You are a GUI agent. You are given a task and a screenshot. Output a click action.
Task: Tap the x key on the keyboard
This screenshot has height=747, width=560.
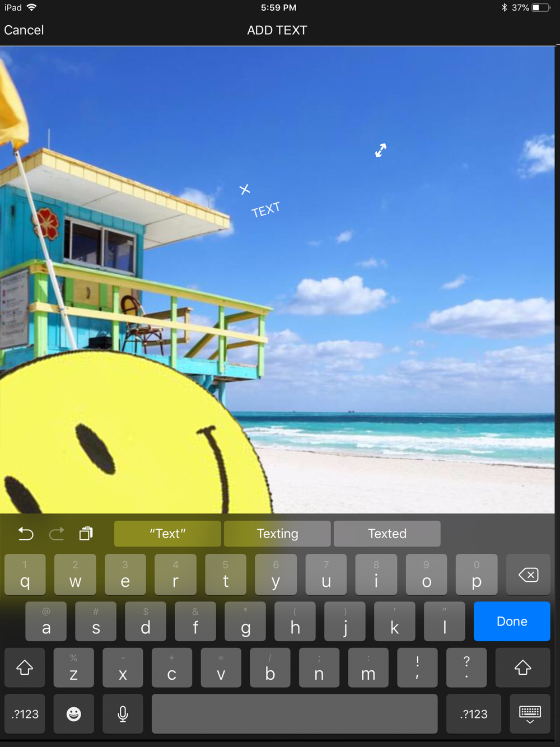pyautogui.click(x=123, y=667)
